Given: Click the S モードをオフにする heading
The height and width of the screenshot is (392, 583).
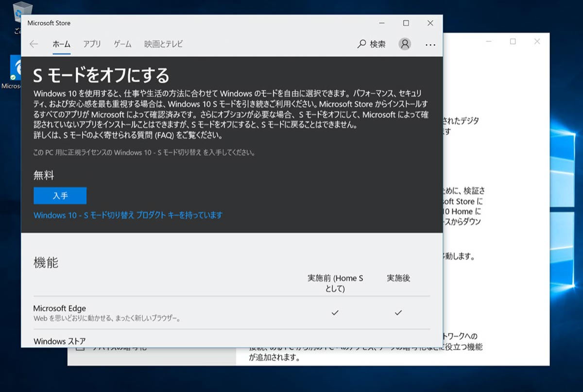Looking at the screenshot, I should 101,75.
